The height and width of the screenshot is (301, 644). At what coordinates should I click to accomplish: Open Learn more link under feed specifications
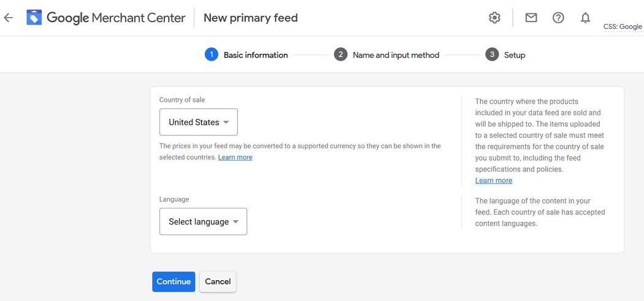tap(493, 181)
